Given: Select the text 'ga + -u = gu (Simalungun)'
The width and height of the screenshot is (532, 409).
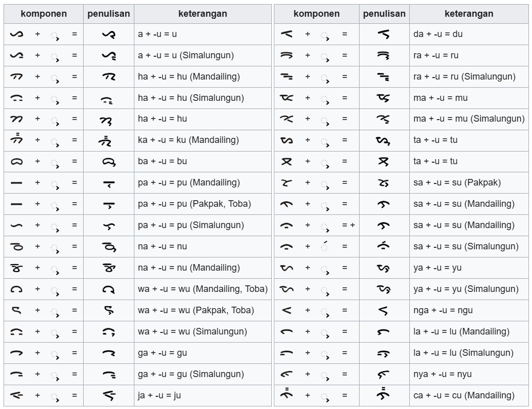Looking at the screenshot, I should coord(191,374).
